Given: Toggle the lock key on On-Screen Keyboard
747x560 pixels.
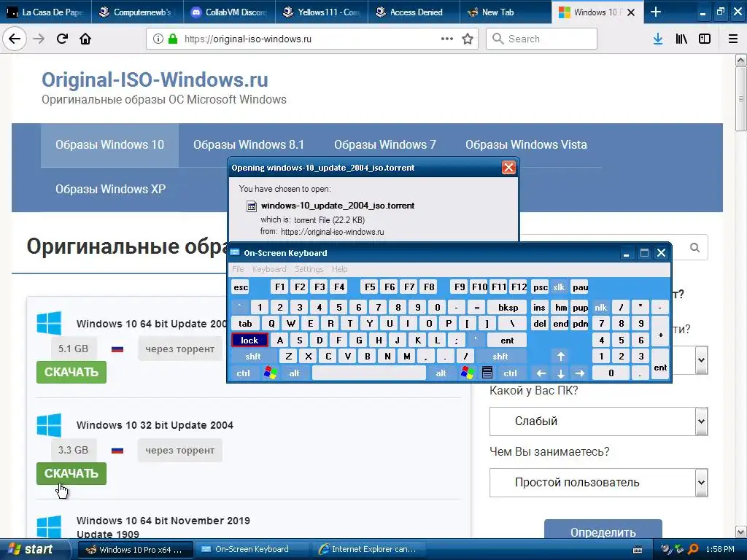Looking at the screenshot, I should pyautogui.click(x=249, y=340).
